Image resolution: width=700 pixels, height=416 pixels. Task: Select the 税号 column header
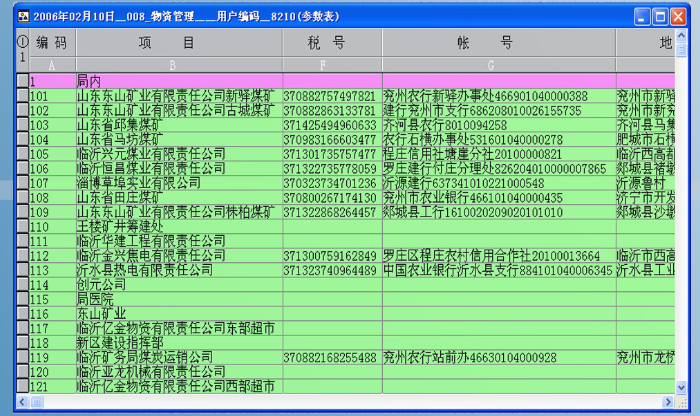coord(331,43)
